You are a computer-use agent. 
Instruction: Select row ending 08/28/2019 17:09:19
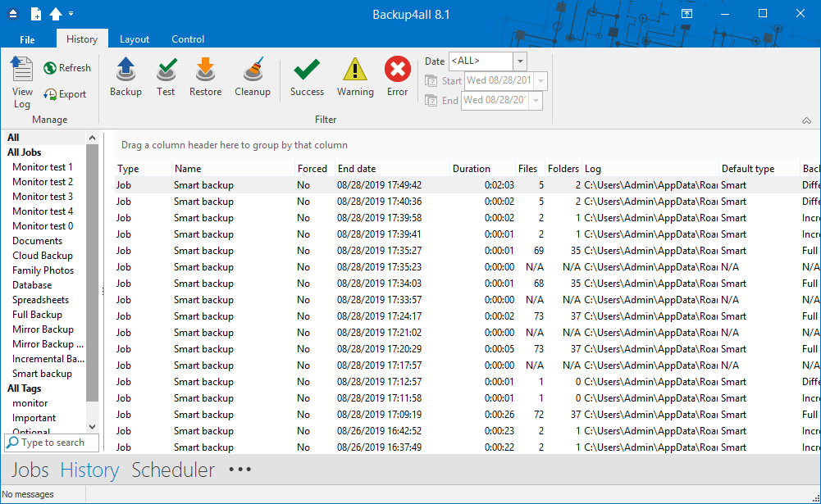pos(468,415)
